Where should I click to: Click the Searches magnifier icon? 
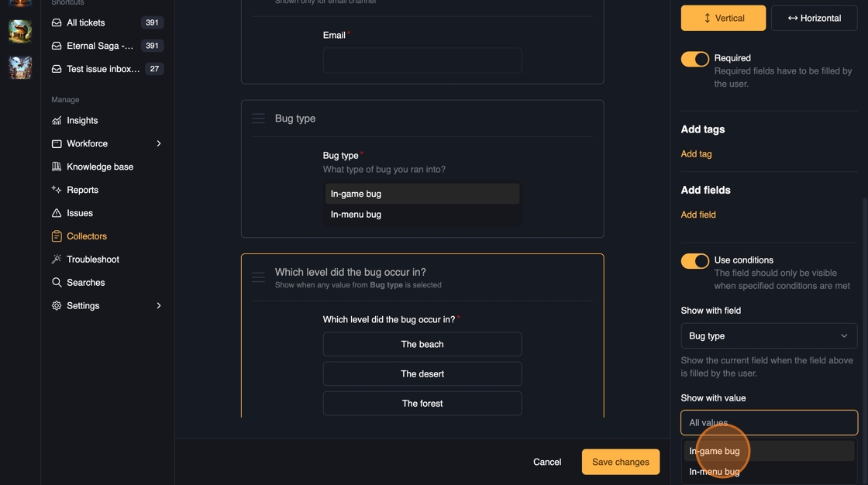pyautogui.click(x=57, y=283)
